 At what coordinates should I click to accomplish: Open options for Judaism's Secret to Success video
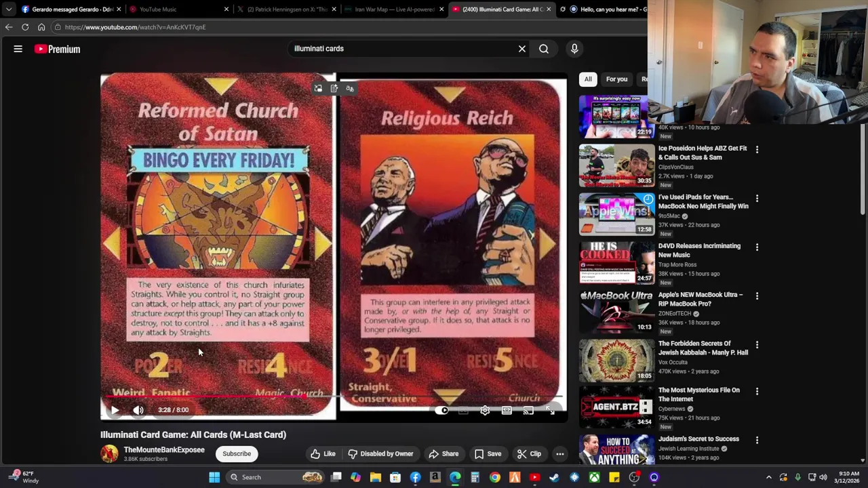[x=757, y=440]
